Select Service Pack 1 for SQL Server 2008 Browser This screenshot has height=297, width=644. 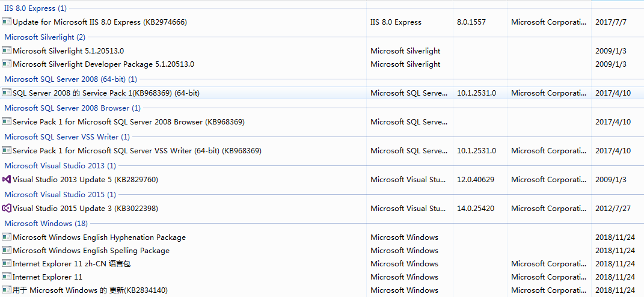click(x=129, y=122)
